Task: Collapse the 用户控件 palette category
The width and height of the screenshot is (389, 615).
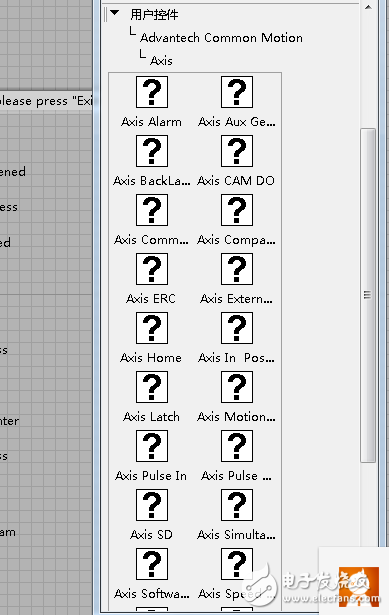Action: [115, 13]
